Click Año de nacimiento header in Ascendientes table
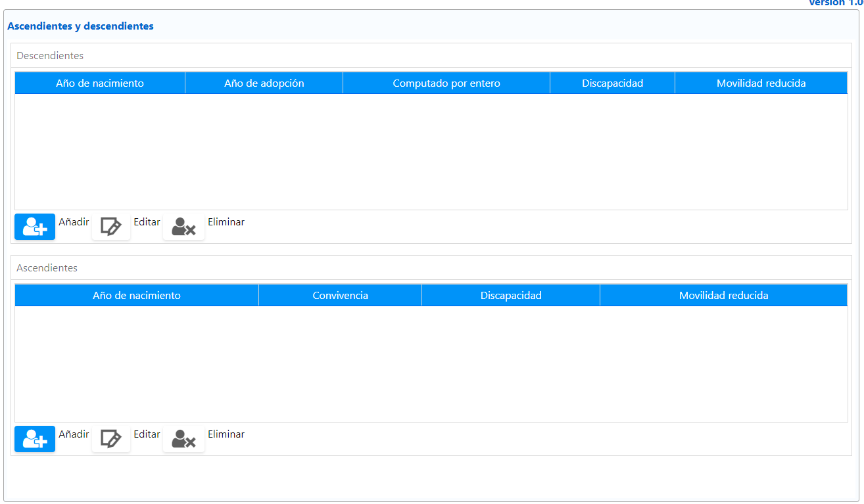 click(137, 296)
